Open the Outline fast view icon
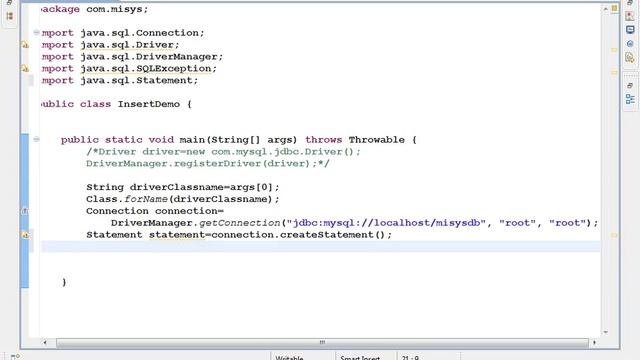This screenshot has height=360, width=640. click(x=630, y=99)
